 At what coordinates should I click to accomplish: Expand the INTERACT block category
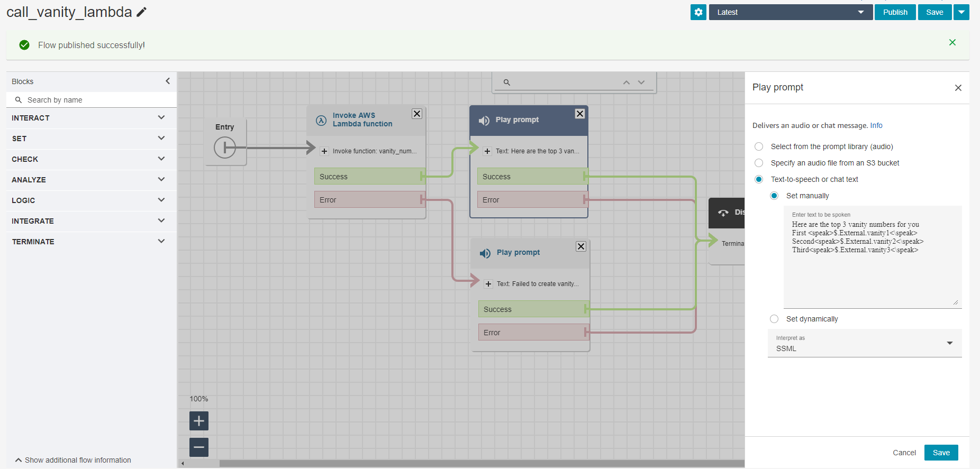92,118
